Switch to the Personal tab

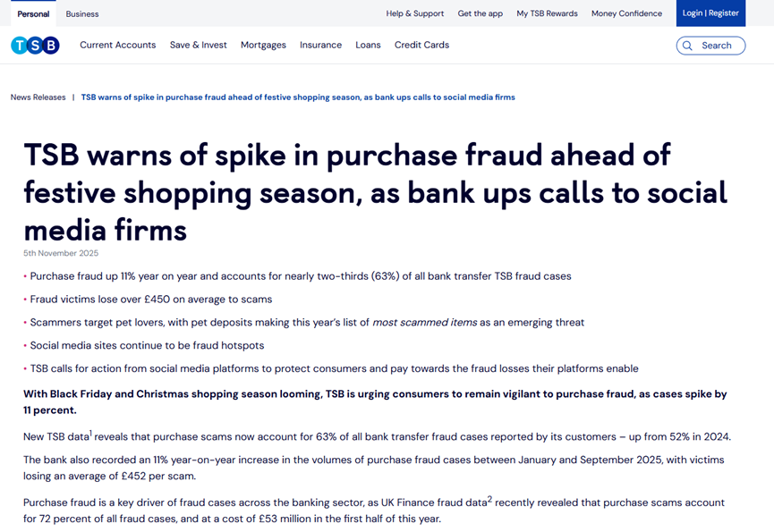coord(33,13)
